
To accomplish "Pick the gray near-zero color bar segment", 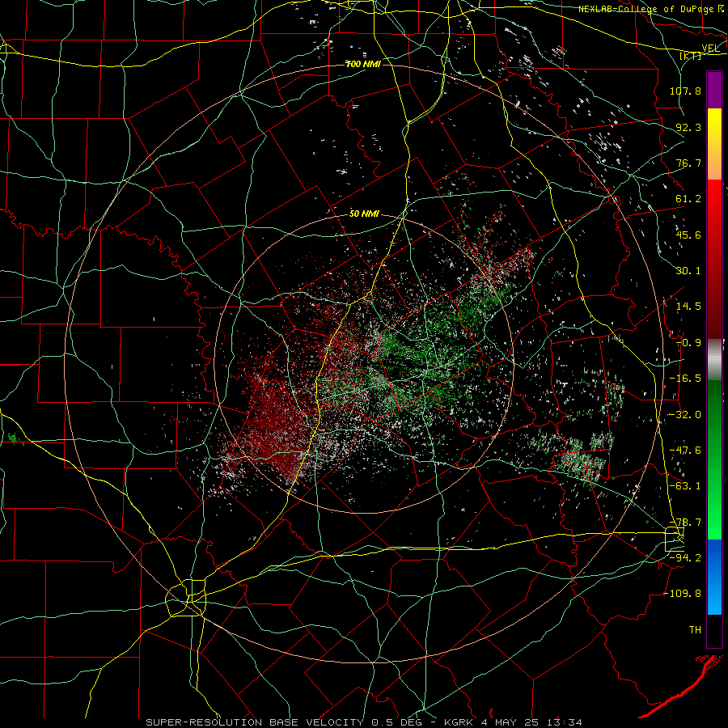I will (714, 360).
